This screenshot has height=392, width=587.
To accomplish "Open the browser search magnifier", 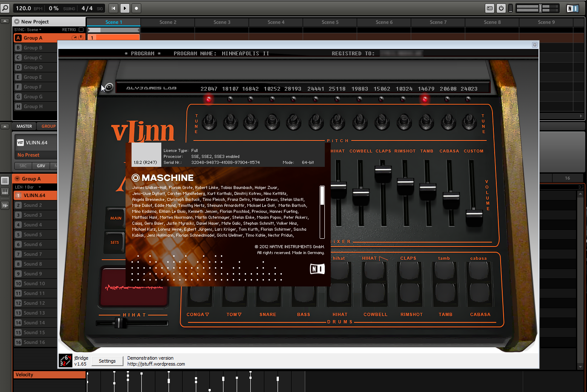I will [5, 8].
